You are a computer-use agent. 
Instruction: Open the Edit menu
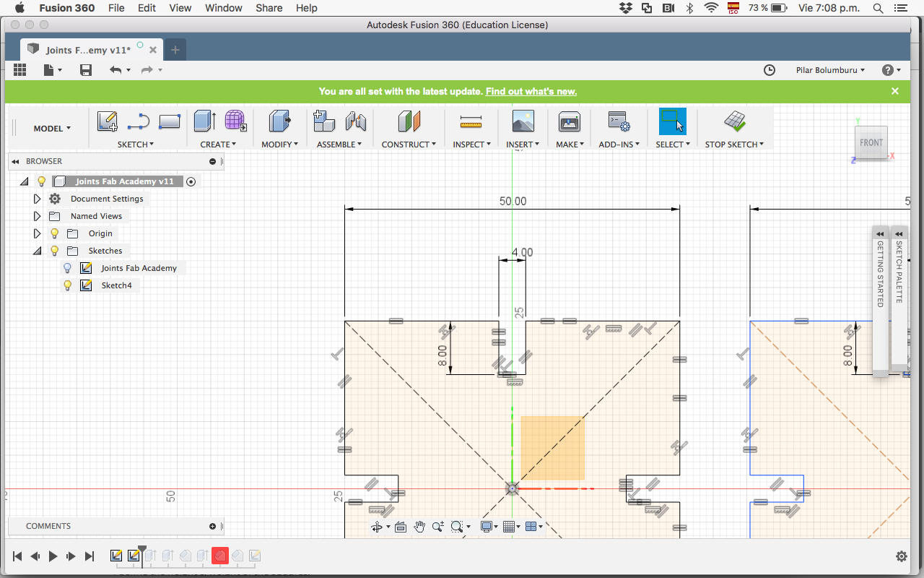tap(147, 8)
